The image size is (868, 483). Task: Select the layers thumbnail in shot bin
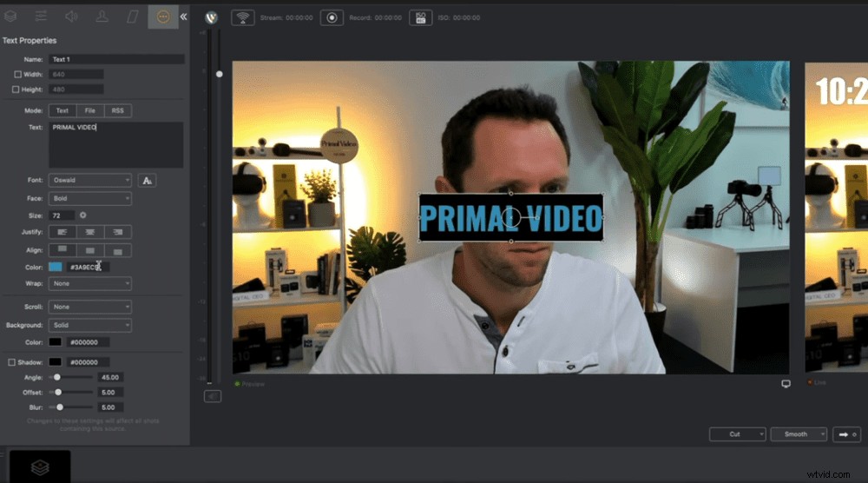[x=40, y=466]
